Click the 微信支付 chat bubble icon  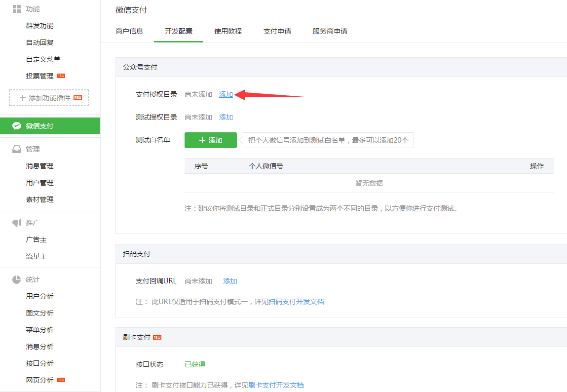[17, 126]
